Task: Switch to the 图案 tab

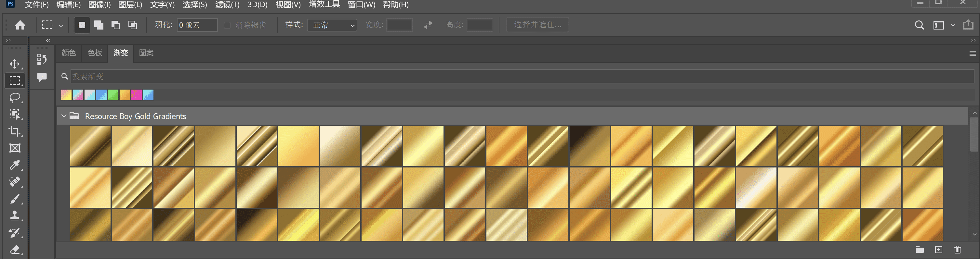Action: [x=146, y=53]
